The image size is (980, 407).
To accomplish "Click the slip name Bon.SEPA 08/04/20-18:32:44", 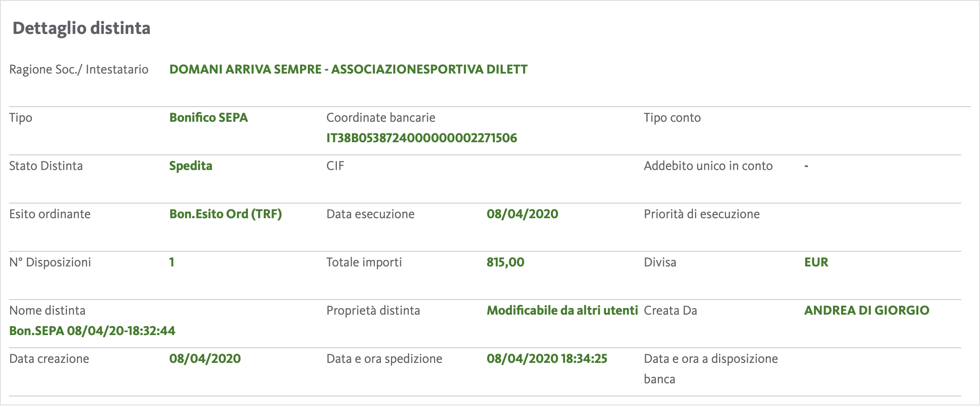I will 92,331.
